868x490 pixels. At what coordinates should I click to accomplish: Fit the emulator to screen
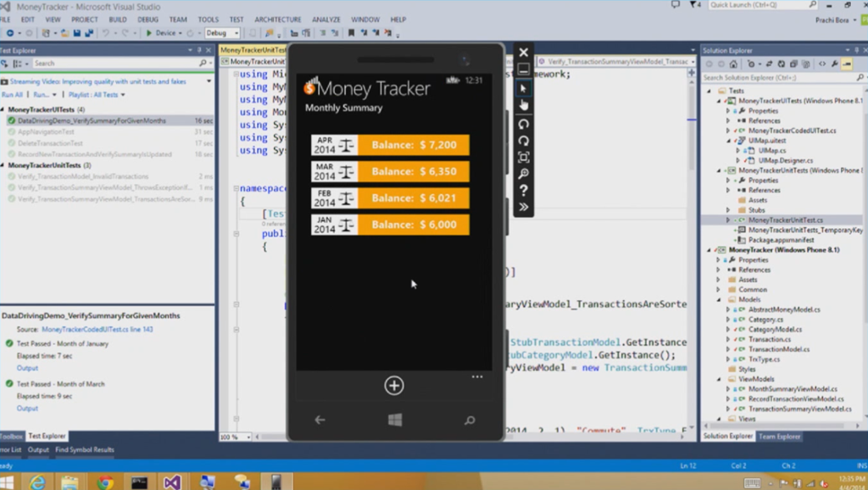pyautogui.click(x=523, y=157)
